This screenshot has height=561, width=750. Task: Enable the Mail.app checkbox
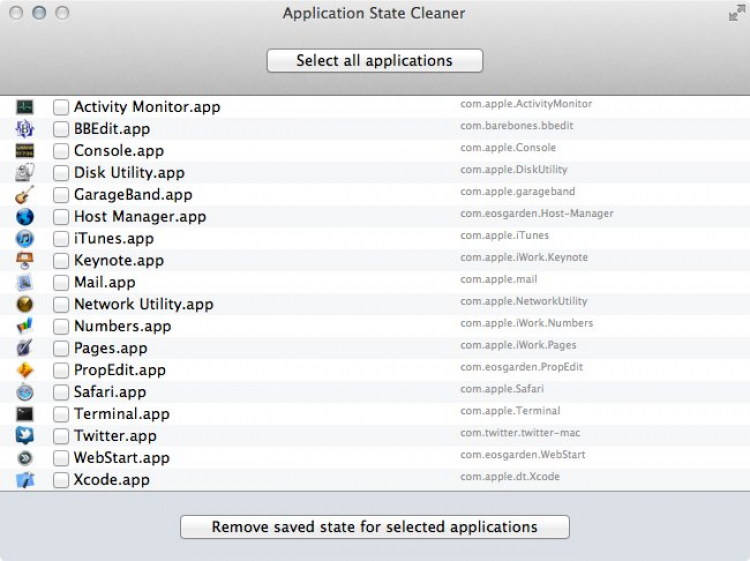point(61,283)
